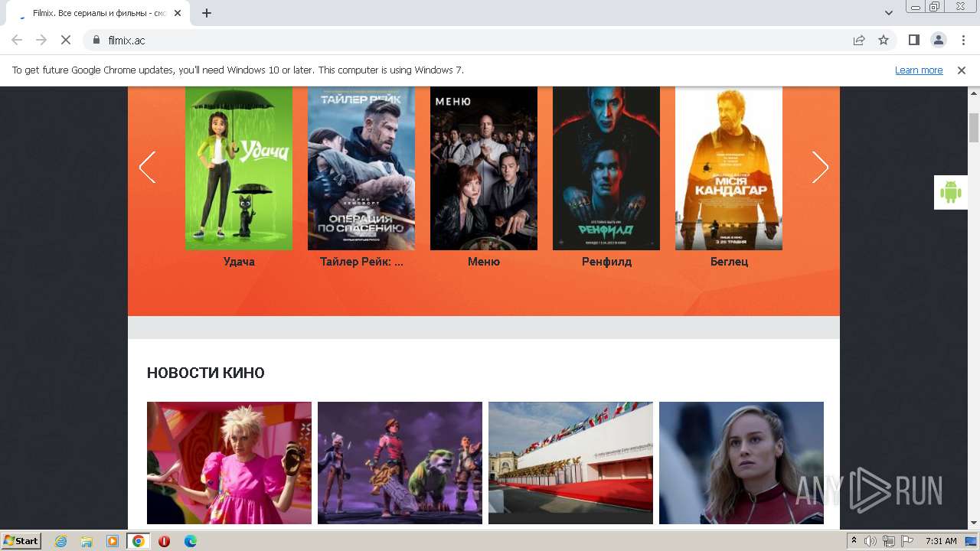This screenshot has width=980, height=551.
Task: Open Opera from the taskbar
Action: point(164,541)
